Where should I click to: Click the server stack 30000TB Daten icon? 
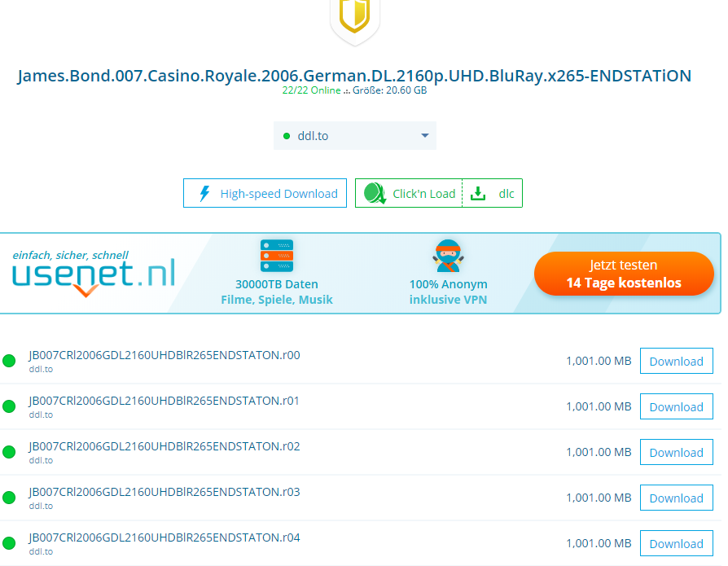pos(277,256)
